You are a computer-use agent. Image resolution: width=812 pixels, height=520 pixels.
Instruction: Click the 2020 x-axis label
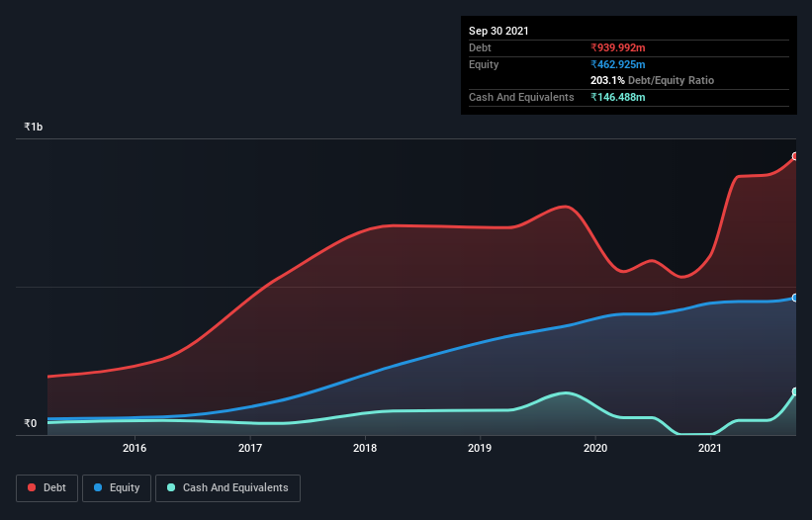[x=595, y=448]
